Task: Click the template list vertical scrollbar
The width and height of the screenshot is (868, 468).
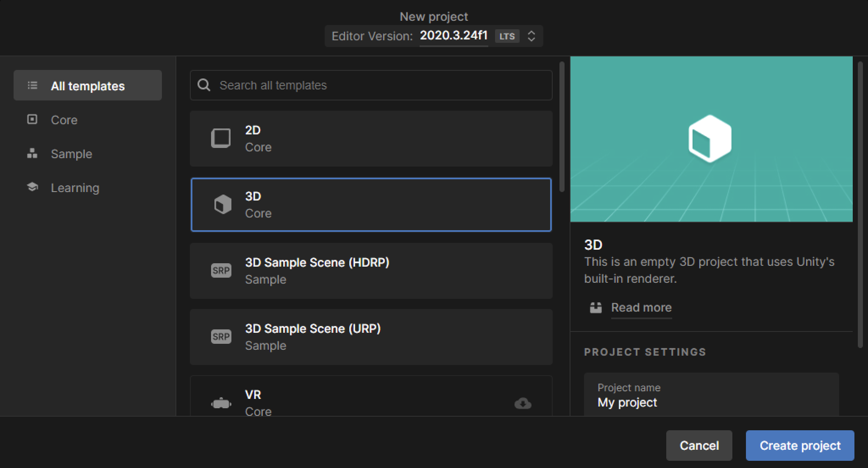Action: (x=562, y=127)
